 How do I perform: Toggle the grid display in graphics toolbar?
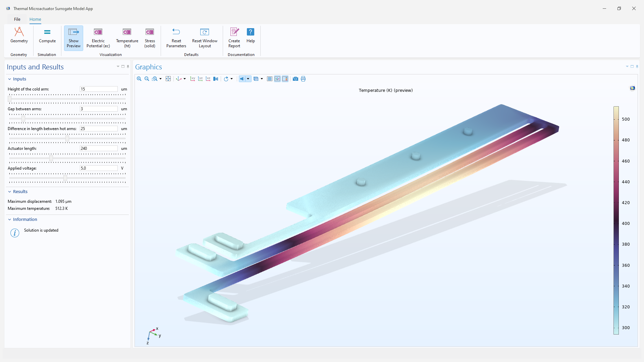[x=270, y=79]
